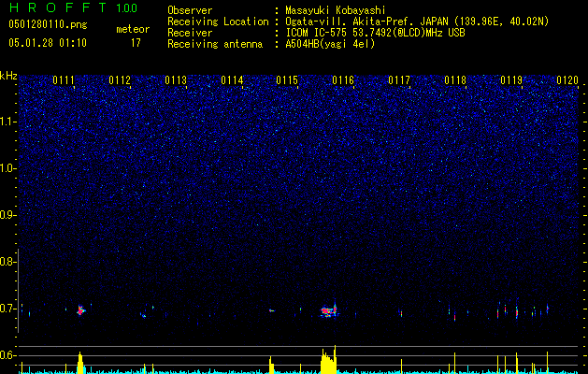Viewport: 588px width, 374px height.
Task: Click the 0119 time marker
Action: [511, 80]
